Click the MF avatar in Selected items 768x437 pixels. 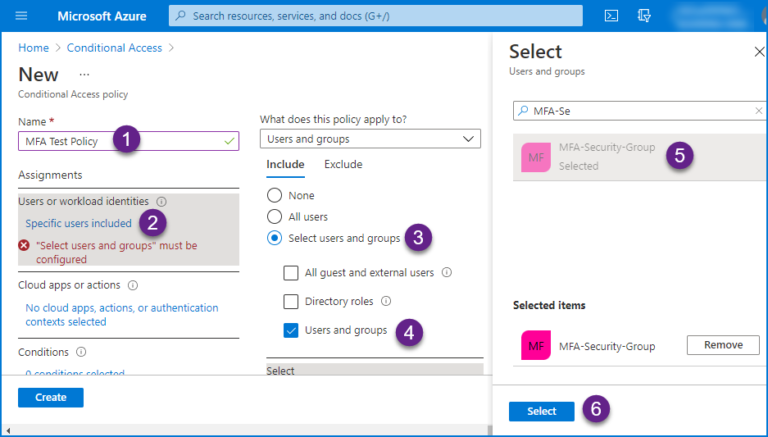(536, 345)
